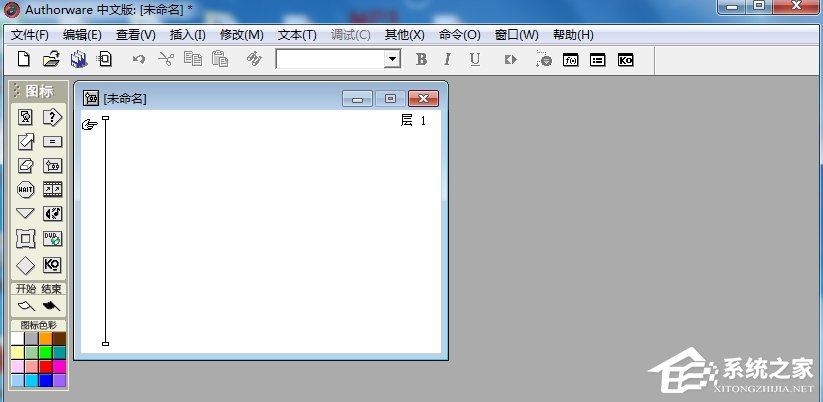Click the New file toolbar icon
This screenshot has height=402, width=823.
point(25,59)
